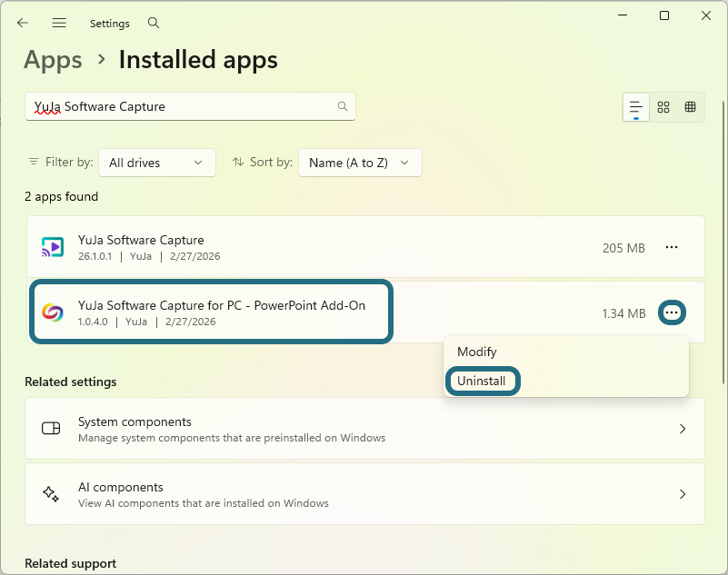Click the 205 MB size value
This screenshot has width=728, height=575.
[623, 248]
